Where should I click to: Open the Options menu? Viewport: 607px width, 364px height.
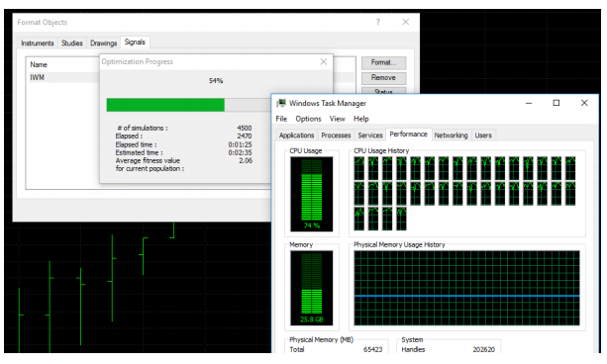(x=308, y=119)
